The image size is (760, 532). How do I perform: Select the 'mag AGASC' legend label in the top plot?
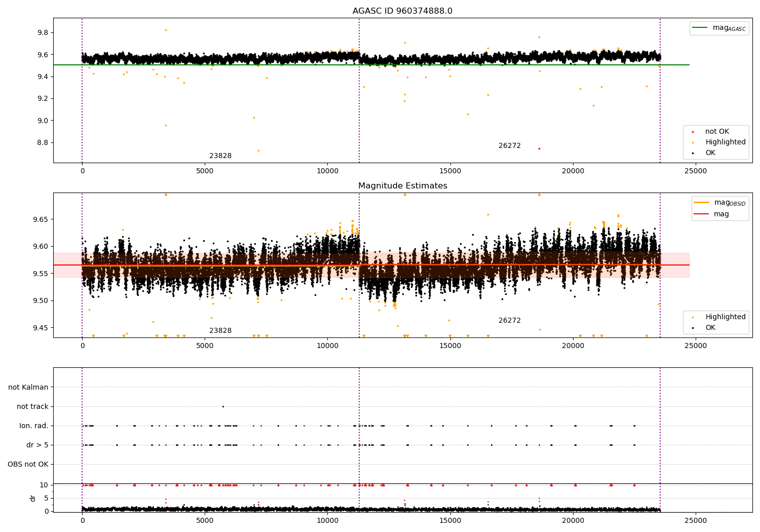point(729,28)
